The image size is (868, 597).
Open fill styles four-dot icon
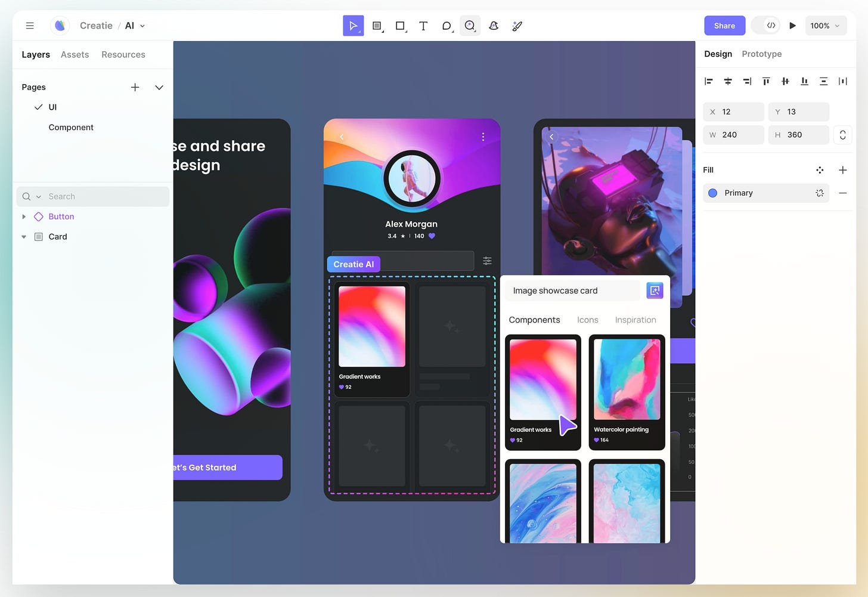[x=820, y=170]
